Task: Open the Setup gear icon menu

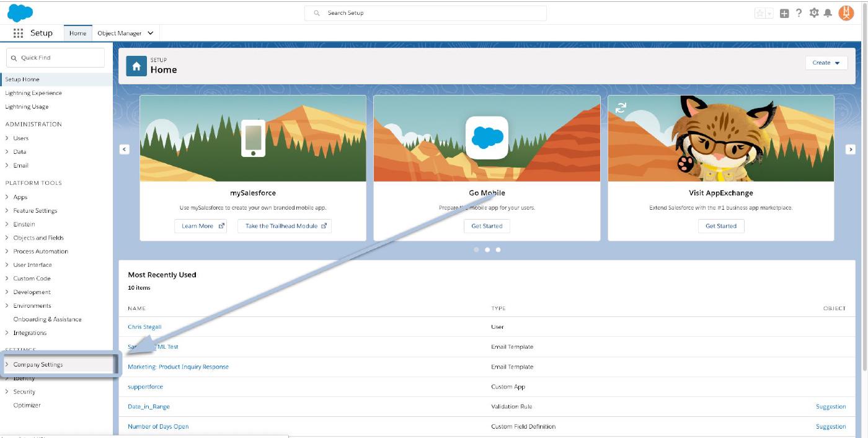Action: click(814, 13)
